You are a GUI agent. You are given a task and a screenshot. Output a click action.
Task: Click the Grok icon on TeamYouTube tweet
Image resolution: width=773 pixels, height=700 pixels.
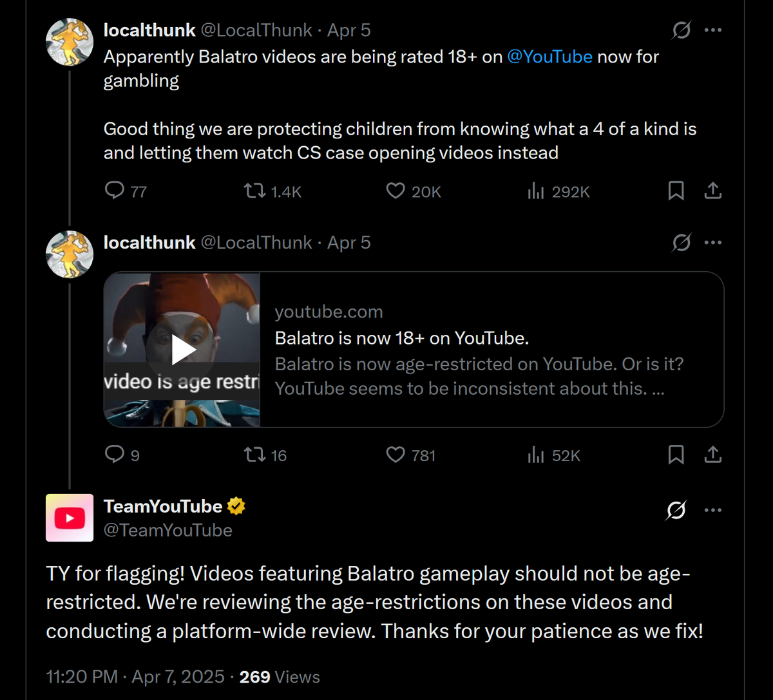[676, 510]
